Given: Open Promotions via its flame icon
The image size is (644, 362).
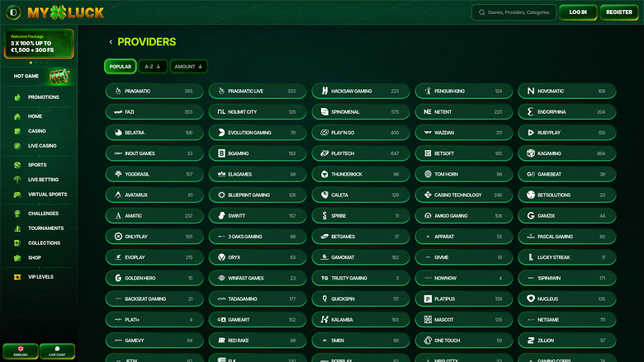Looking at the screenshot, I should click(x=17, y=97).
